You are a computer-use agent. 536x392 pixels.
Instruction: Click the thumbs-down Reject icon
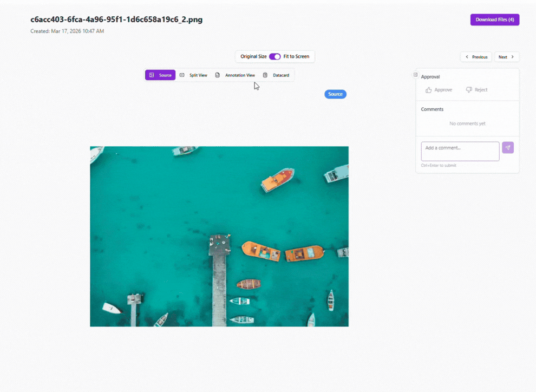[x=469, y=90]
